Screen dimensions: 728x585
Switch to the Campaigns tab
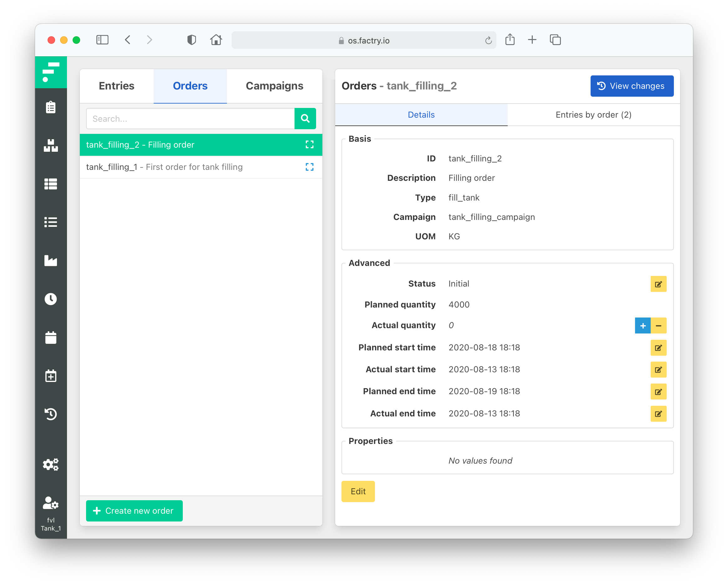coord(274,86)
